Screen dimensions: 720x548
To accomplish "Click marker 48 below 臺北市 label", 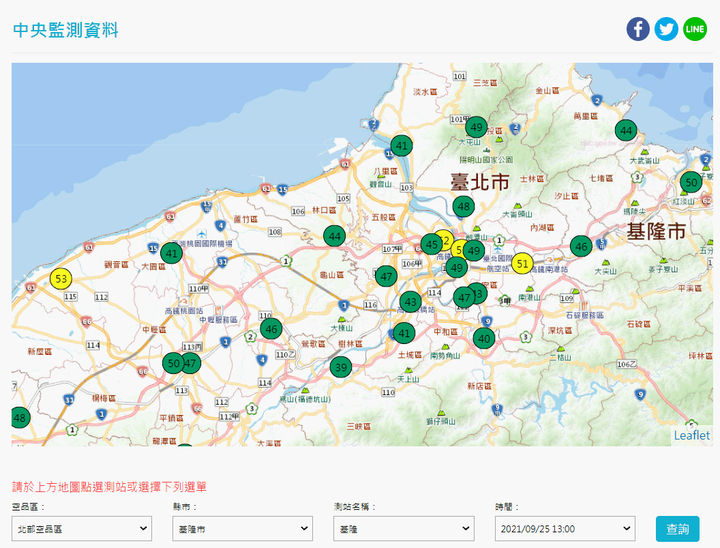I will (463, 207).
